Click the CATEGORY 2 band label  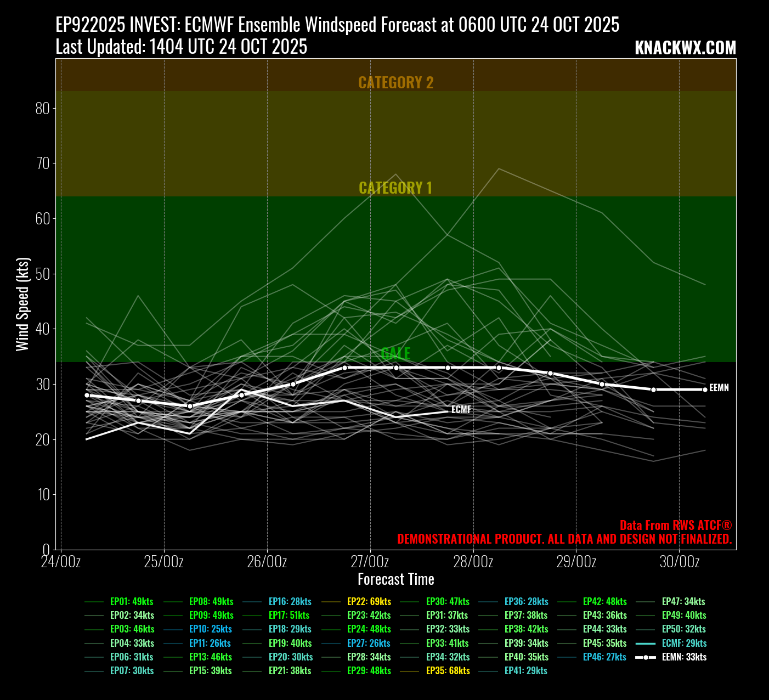coord(395,82)
